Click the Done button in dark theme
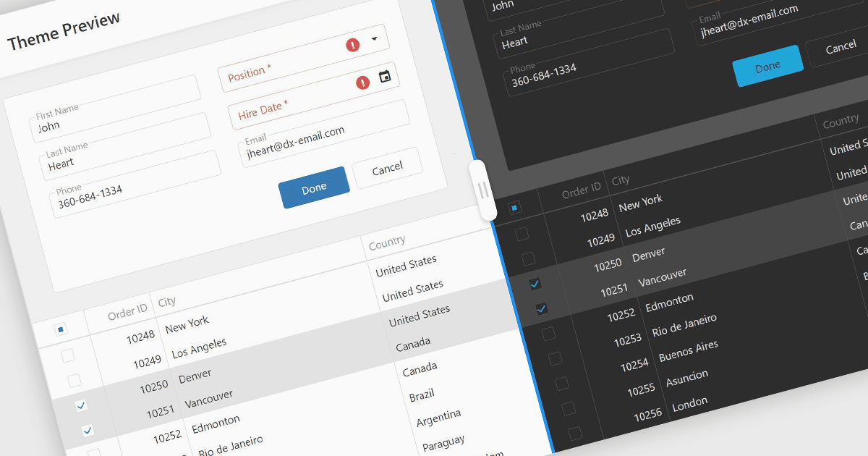Viewport: 868px width, 456px height. [768, 66]
